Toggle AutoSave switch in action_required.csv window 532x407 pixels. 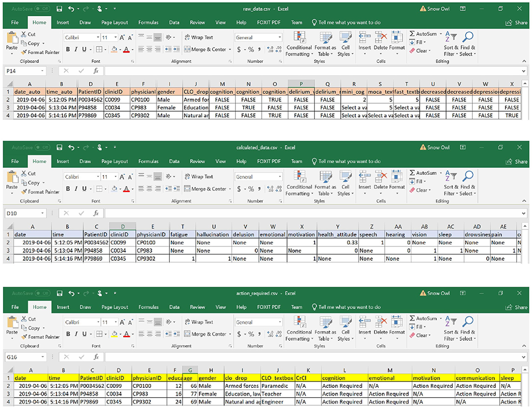click(x=42, y=293)
